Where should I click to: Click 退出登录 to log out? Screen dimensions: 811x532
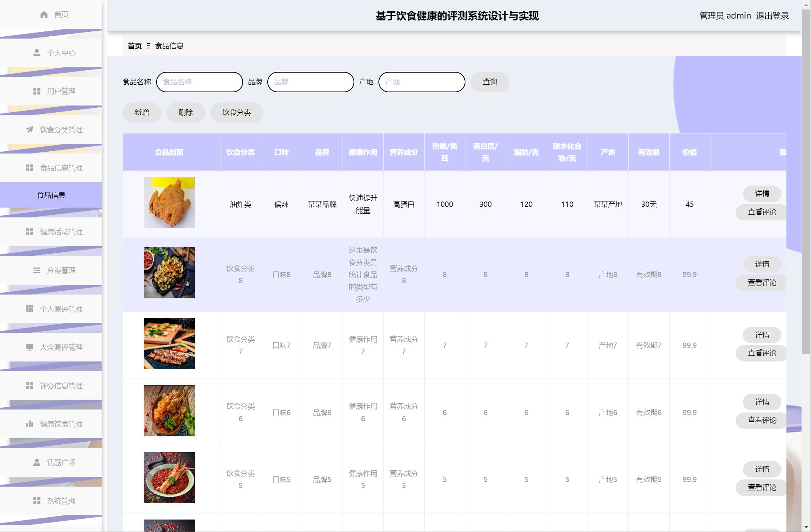[772, 16]
